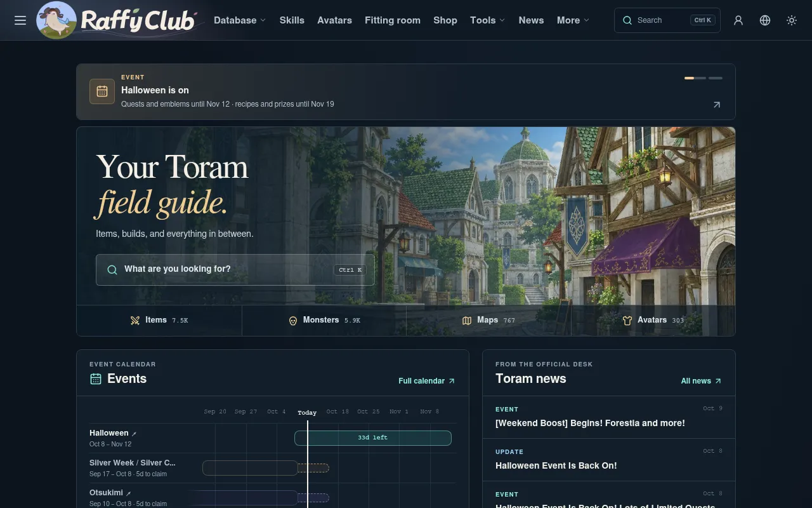Click the Silver Week timeline bar

click(250, 468)
